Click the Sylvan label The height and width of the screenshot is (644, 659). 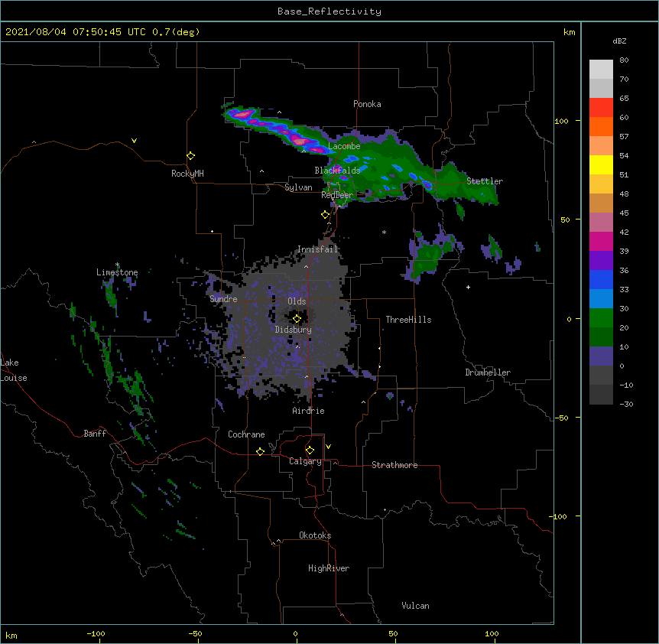[x=298, y=187]
